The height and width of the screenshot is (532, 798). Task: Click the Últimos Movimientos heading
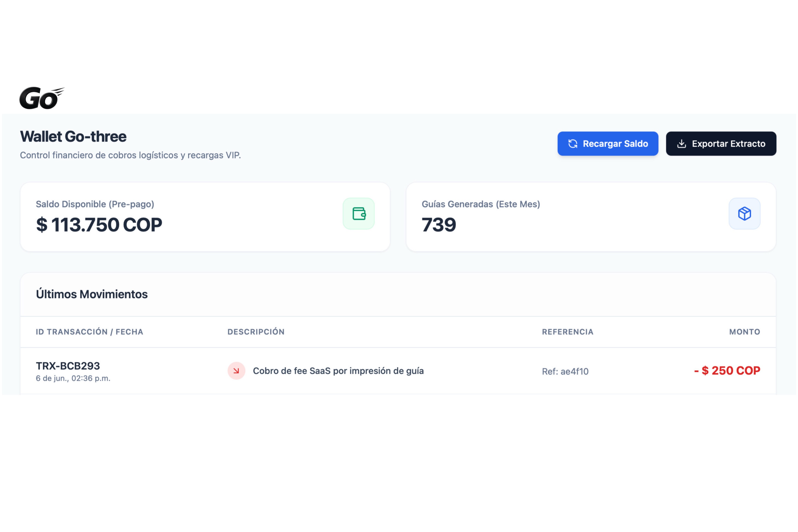(92, 294)
